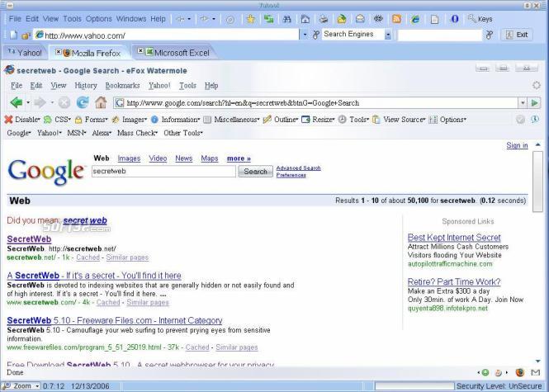The width and height of the screenshot is (549, 392).
Task: Click the Keys button with key icon
Action: pos(480,19)
